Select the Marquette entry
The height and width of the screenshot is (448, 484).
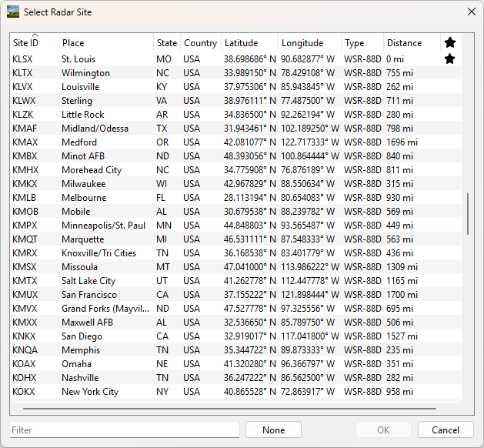tap(235, 239)
